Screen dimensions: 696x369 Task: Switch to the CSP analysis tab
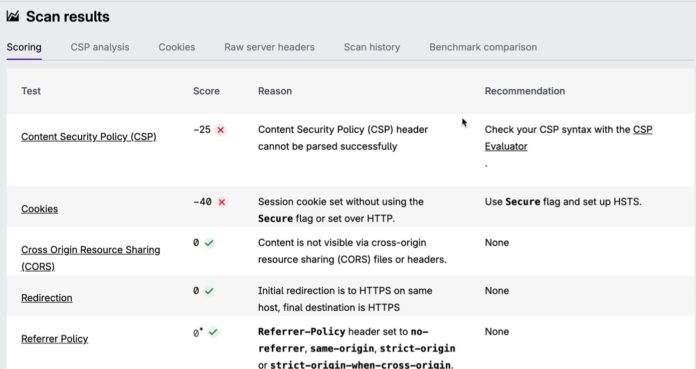coord(100,47)
